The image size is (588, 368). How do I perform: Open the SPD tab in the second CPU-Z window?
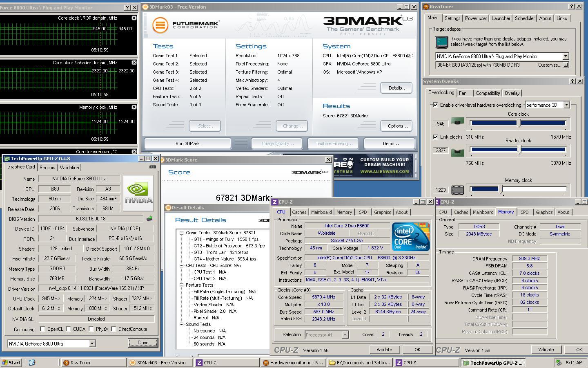[525, 212]
